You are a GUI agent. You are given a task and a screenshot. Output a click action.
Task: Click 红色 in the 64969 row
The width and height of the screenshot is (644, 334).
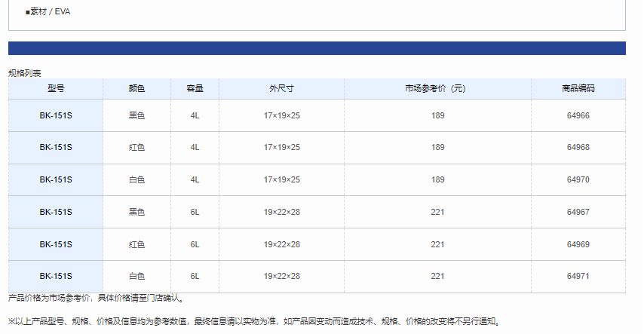point(136,244)
